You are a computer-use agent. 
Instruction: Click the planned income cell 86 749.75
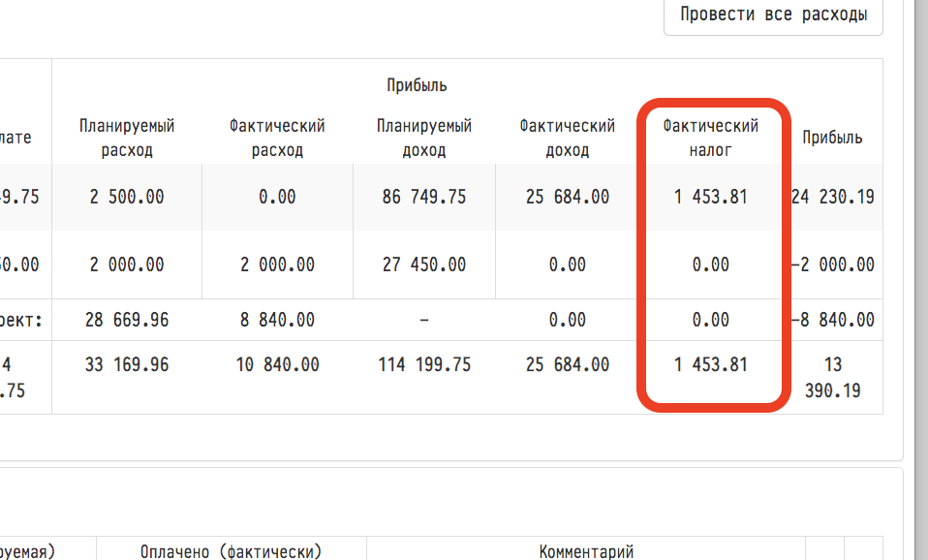coord(424,197)
